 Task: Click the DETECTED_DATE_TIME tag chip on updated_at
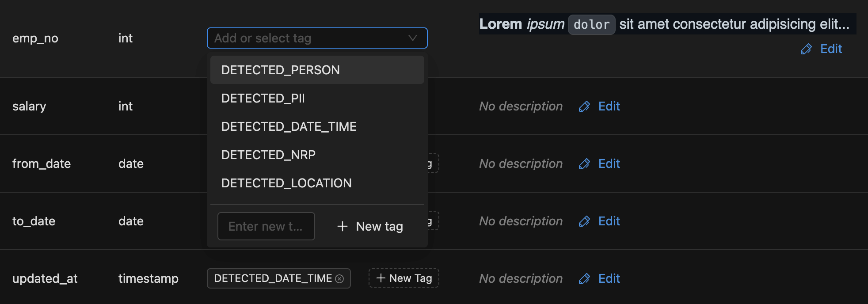pyautogui.click(x=278, y=278)
